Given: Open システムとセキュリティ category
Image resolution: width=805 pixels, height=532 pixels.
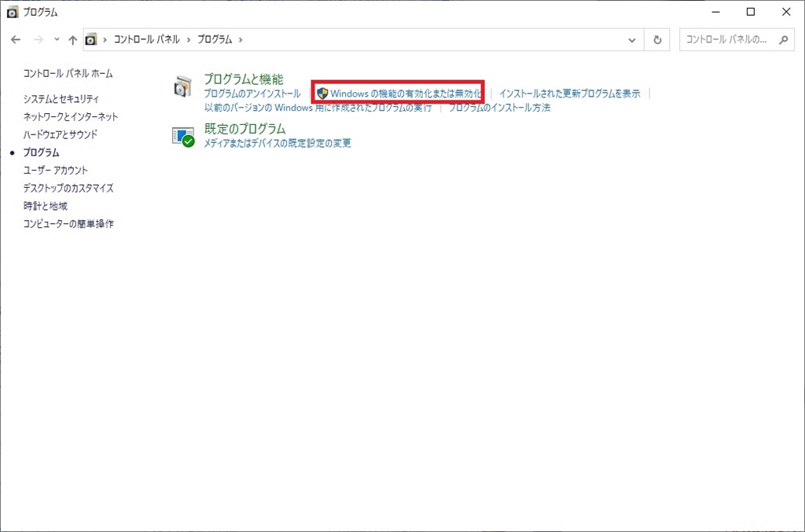Looking at the screenshot, I should (x=61, y=98).
